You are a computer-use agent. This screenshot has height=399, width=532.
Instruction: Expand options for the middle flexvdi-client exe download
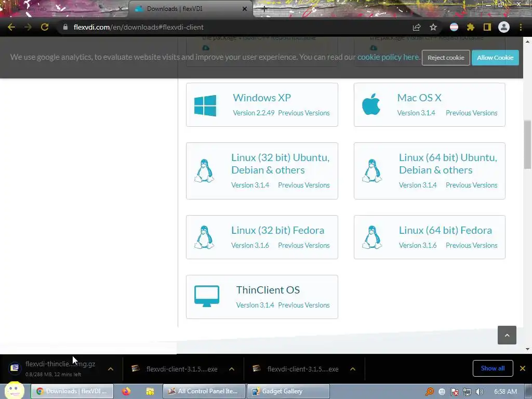[x=232, y=369]
